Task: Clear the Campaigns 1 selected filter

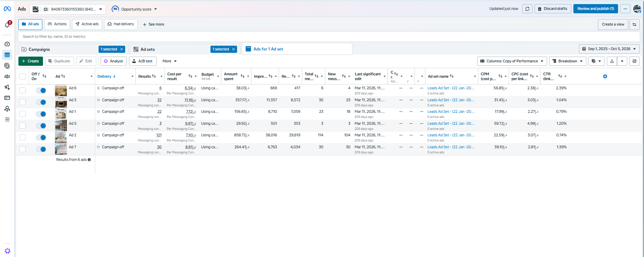Action: point(121,49)
